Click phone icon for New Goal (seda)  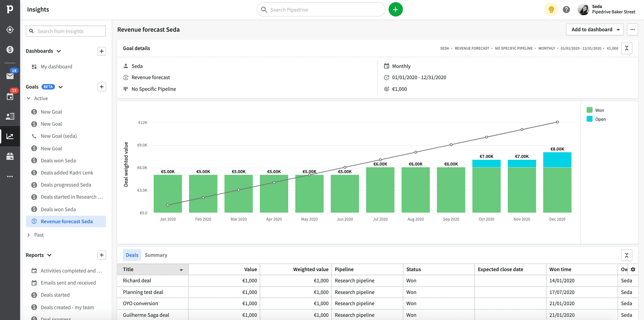[34, 136]
